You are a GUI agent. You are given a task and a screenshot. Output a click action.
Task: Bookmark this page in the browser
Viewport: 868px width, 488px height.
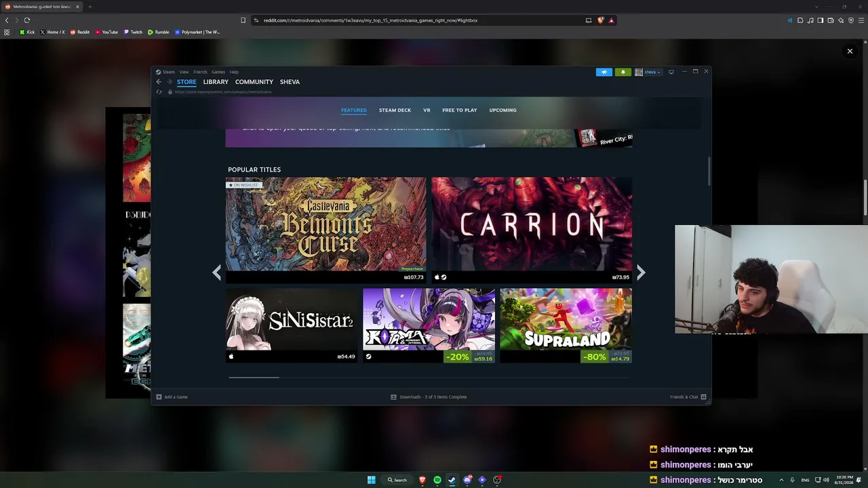(x=243, y=20)
